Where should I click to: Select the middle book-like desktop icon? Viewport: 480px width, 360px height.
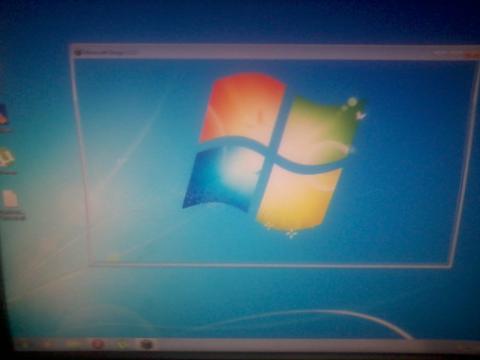pyautogui.click(x=7, y=158)
